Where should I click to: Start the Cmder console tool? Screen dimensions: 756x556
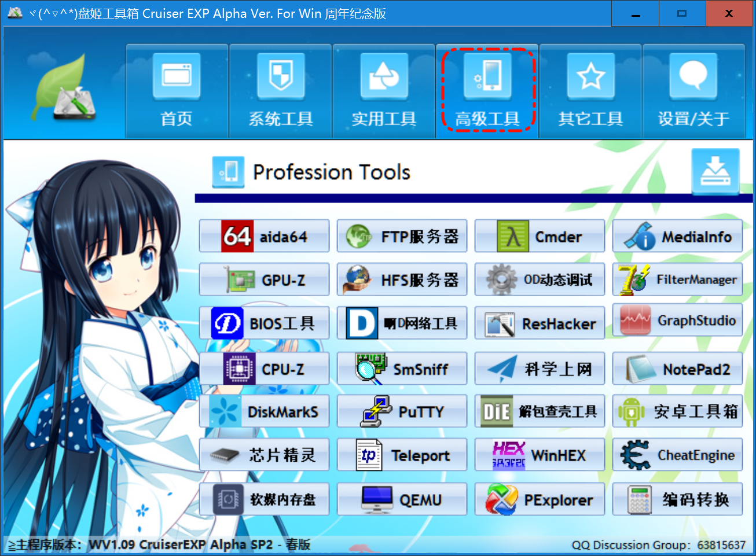coord(540,236)
